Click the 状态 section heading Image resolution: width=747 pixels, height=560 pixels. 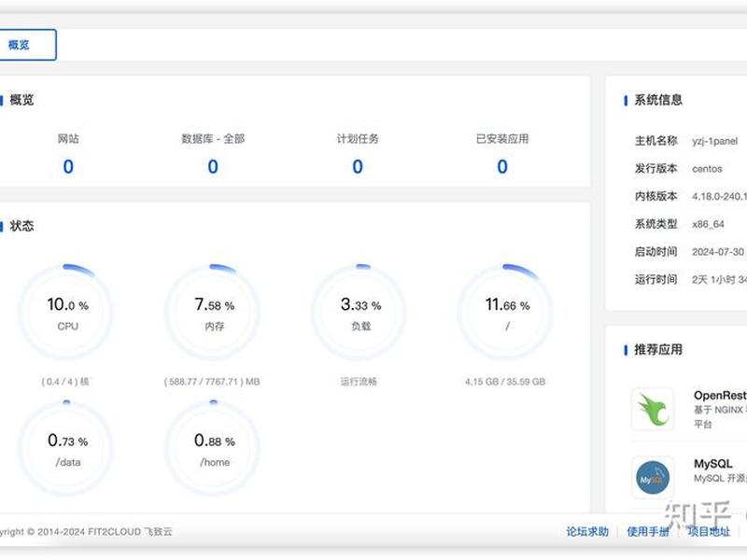coord(21,226)
